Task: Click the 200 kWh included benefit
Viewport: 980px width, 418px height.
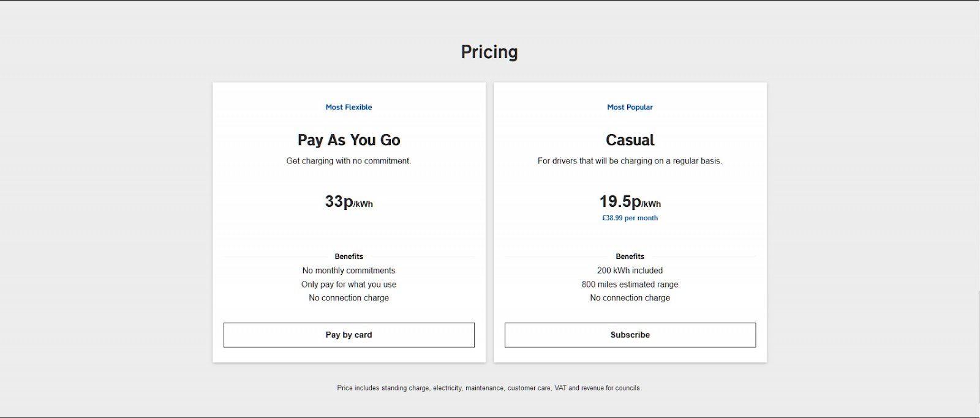Action: point(630,271)
